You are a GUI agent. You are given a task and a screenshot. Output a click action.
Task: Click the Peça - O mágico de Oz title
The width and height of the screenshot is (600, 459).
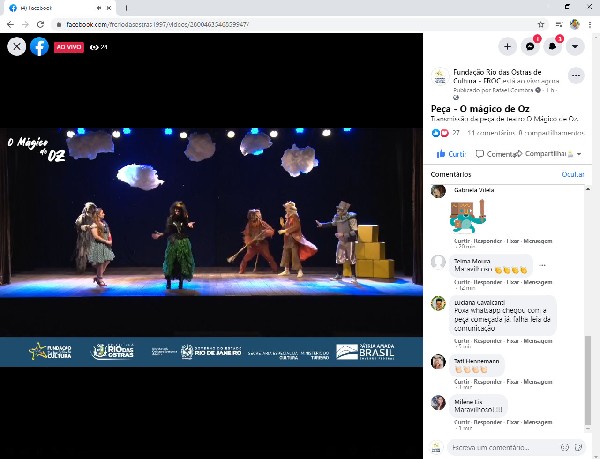(x=480, y=109)
